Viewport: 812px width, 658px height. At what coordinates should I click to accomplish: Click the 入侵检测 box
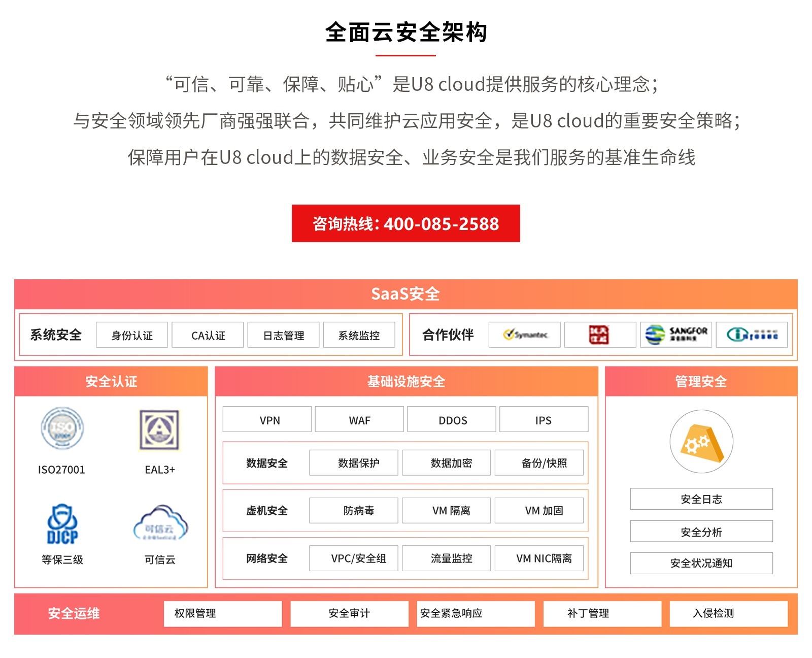click(728, 613)
